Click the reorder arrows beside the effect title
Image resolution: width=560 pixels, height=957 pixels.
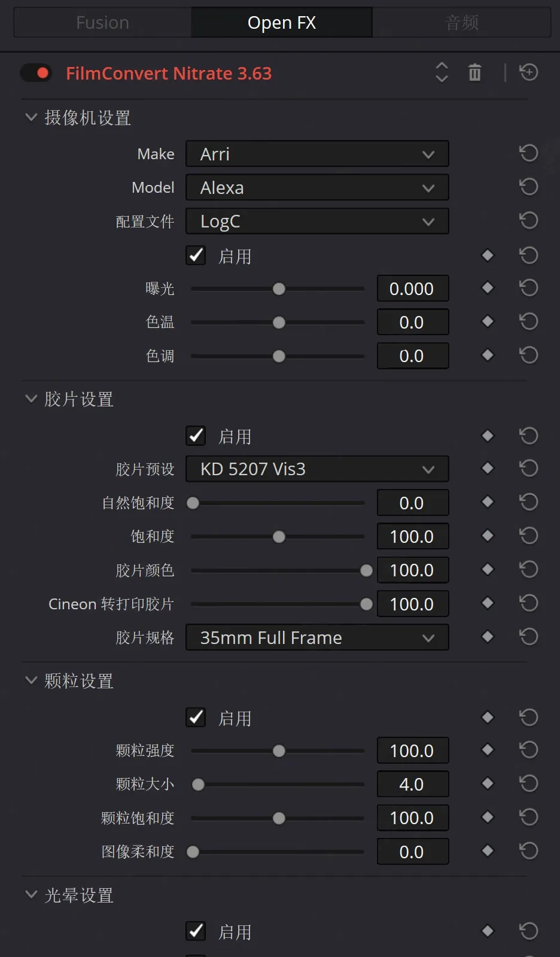442,72
